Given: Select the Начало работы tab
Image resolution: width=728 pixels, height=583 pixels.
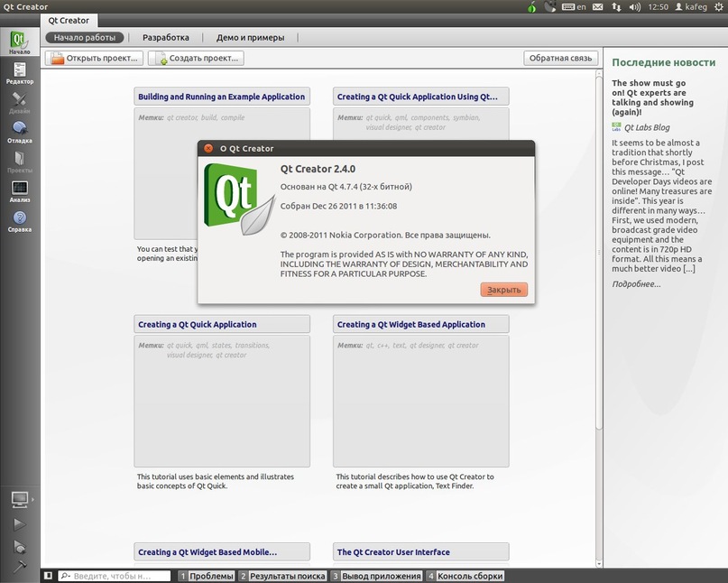Looking at the screenshot, I should [x=85, y=38].
